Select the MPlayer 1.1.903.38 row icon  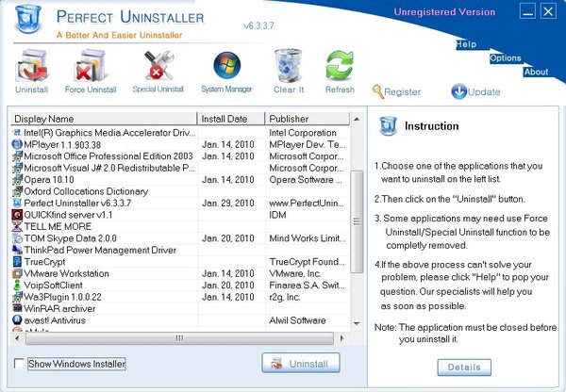click(x=17, y=144)
